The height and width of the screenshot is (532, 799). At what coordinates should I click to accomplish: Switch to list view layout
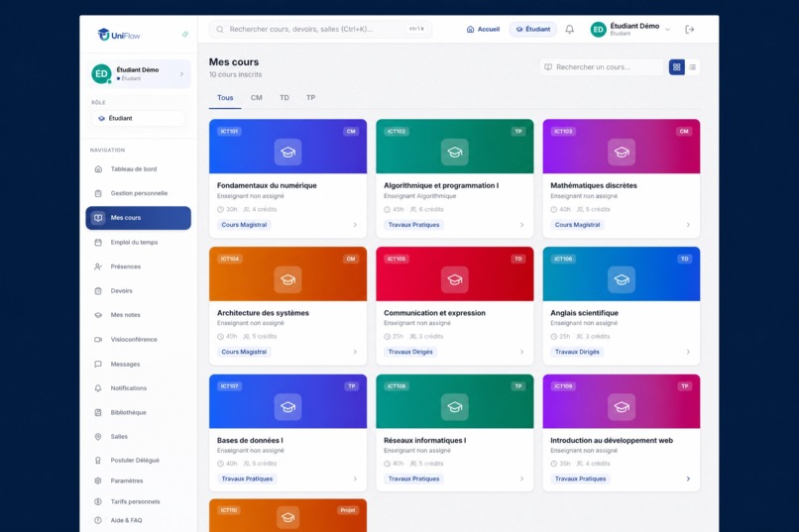693,66
